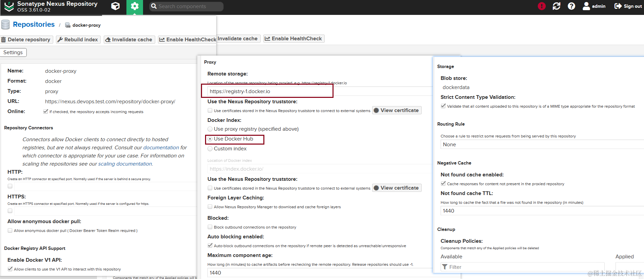Viewport: 644px width, 279px height.
Task: Open the Administration gear icon
Action: coord(135,6)
